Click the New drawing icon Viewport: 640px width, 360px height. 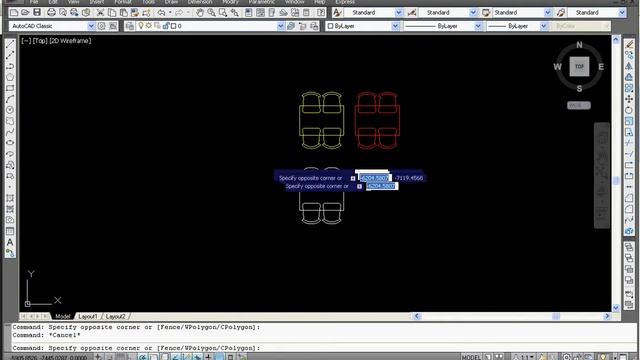14,13
